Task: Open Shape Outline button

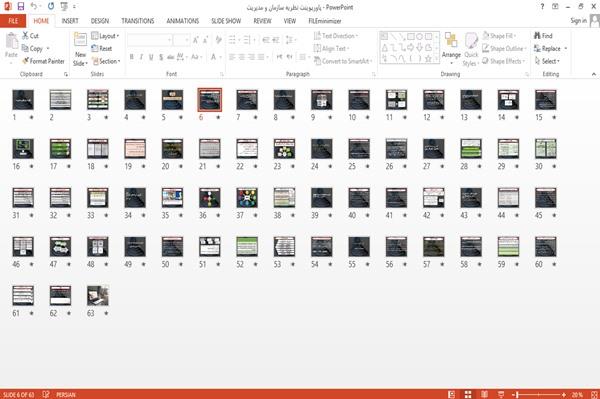Action: (505, 49)
